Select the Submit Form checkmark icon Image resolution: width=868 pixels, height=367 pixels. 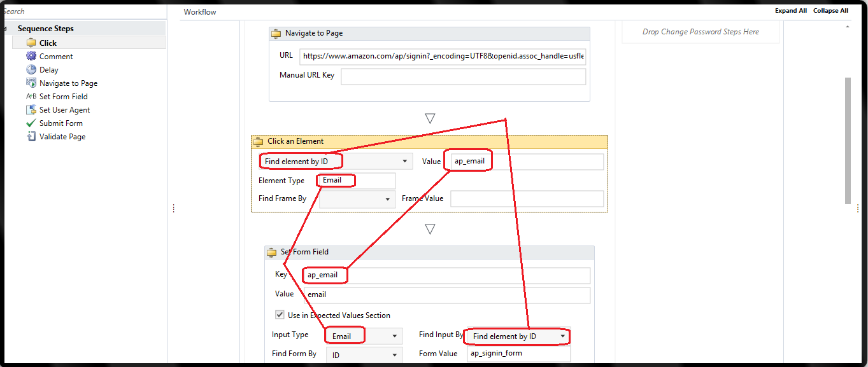(31, 123)
